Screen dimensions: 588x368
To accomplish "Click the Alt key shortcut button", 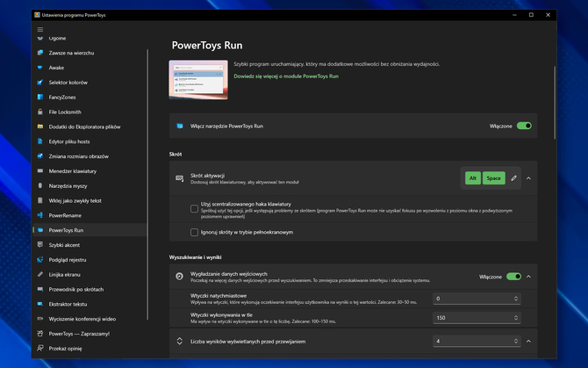I will click(x=473, y=178).
